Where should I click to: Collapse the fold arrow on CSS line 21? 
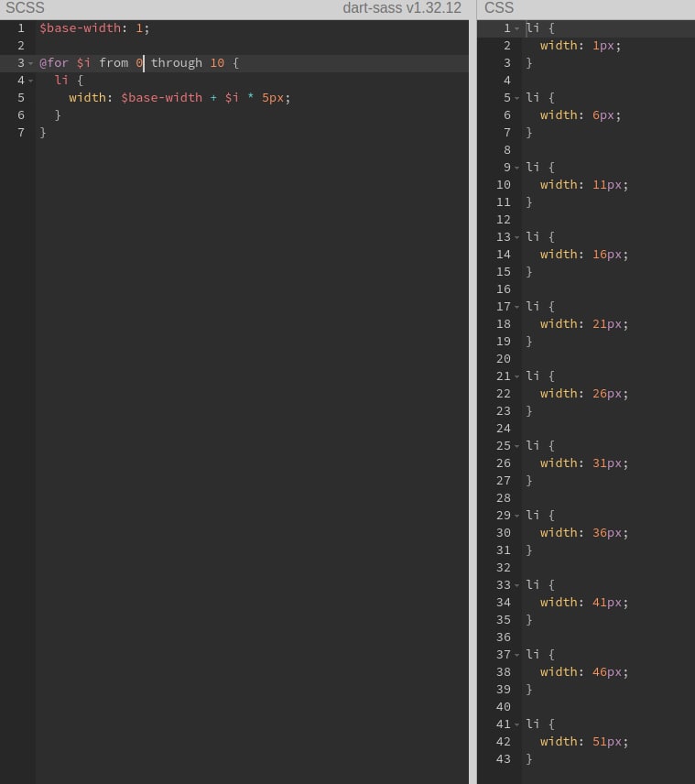(x=517, y=376)
